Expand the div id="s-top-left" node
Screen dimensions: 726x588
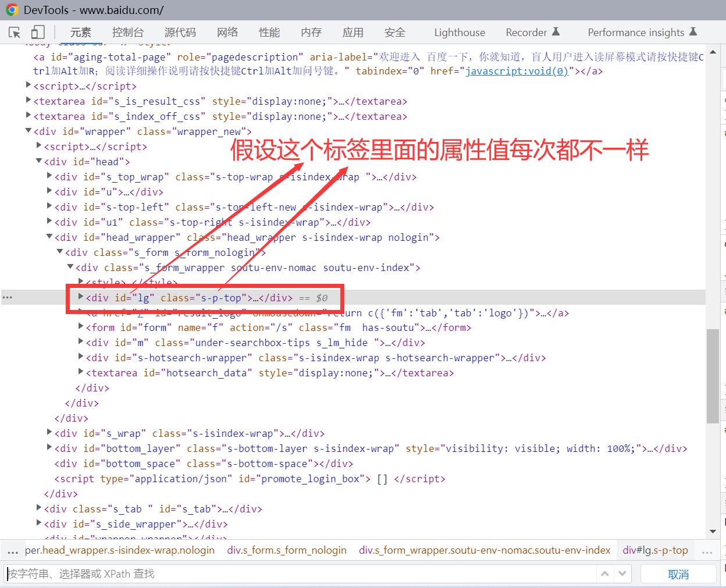(49, 205)
